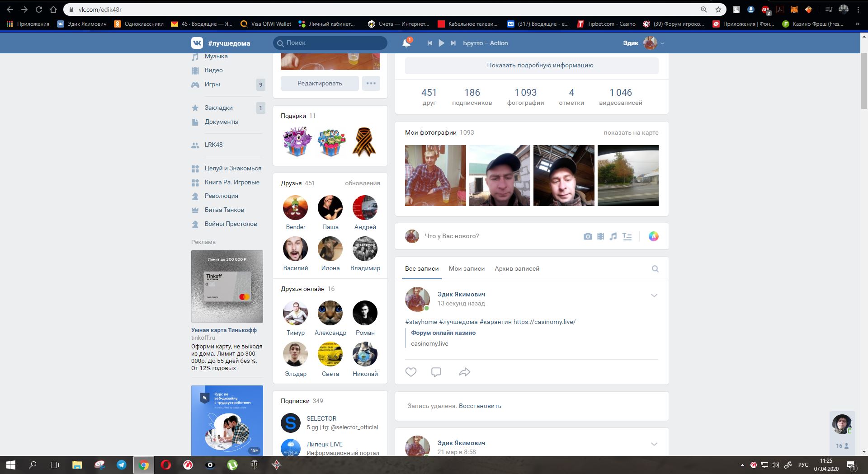Open the Форум онлайн казино link preview
The width and height of the screenshot is (868, 474).
click(x=443, y=333)
